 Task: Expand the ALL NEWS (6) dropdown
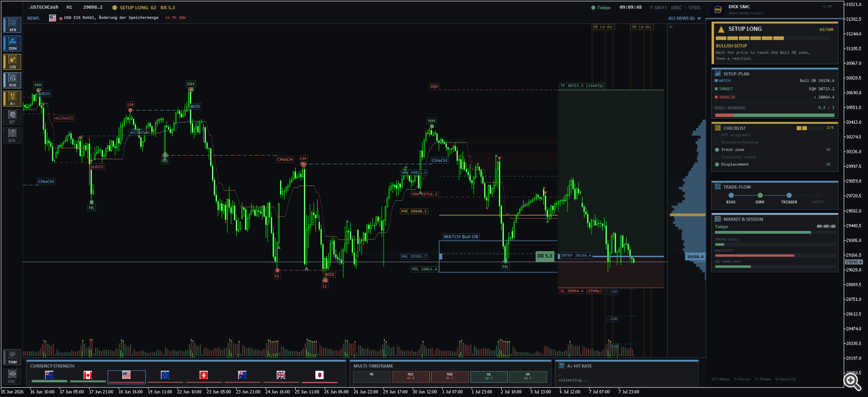click(x=685, y=19)
